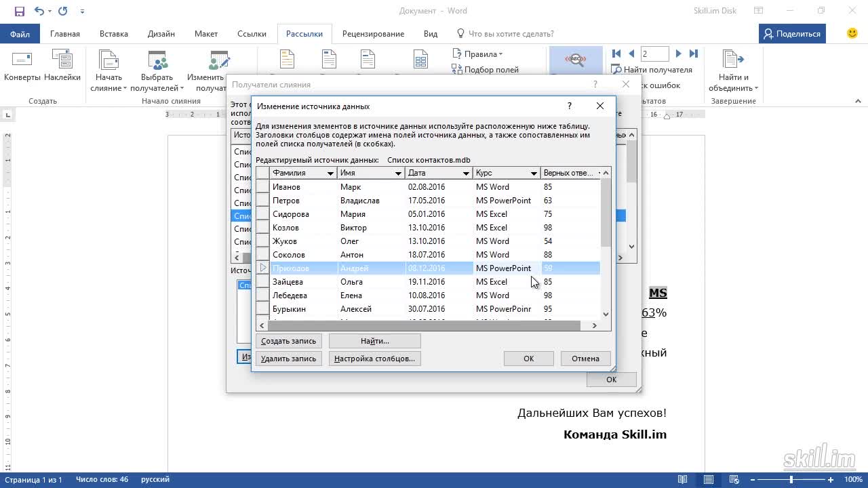Viewport: 868px width, 488px height.
Task: Click data table horizontal scrollbar right arrow
Action: point(594,325)
